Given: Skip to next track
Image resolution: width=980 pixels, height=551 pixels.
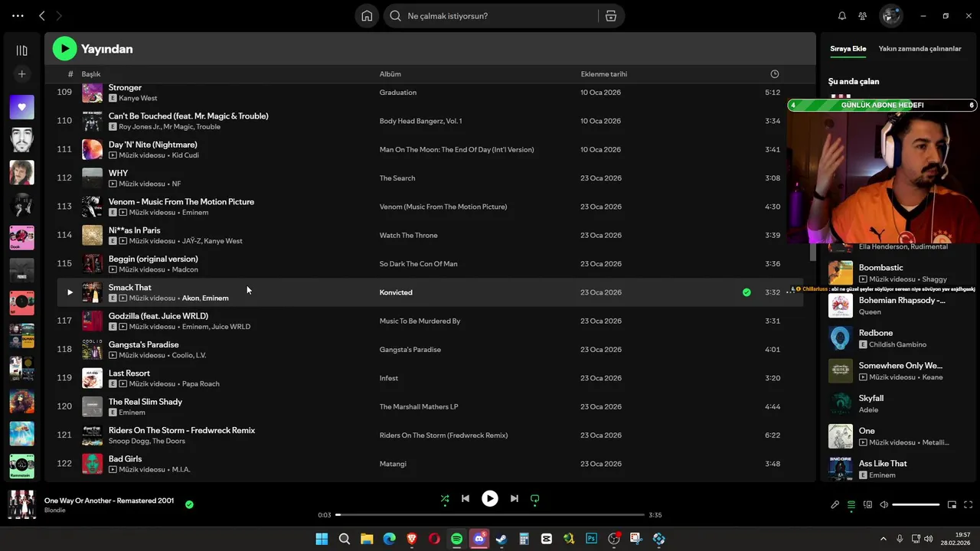Looking at the screenshot, I should coord(514,499).
